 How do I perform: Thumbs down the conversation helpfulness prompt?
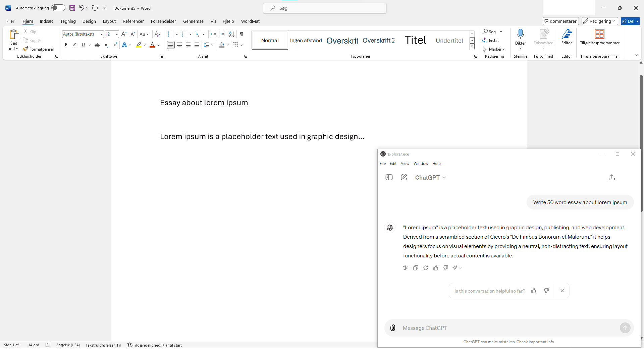[x=546, y=291]
